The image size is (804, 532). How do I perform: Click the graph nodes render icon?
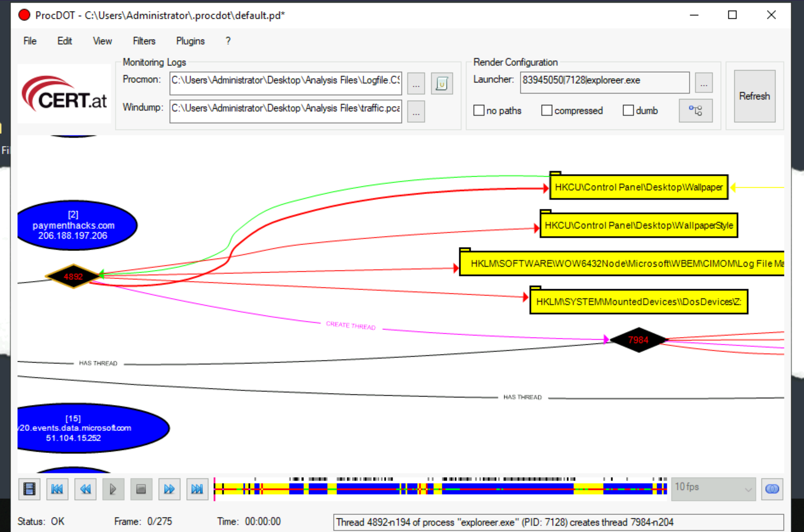tap(695, 111)
